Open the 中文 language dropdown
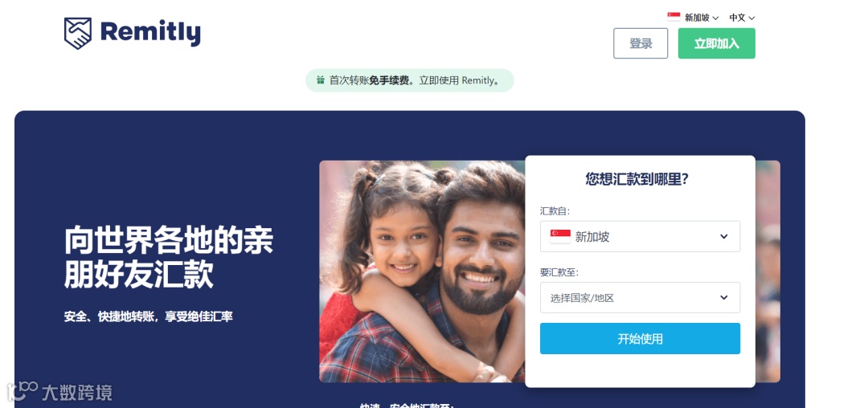868x408 pixels. (x=742, y=18)
